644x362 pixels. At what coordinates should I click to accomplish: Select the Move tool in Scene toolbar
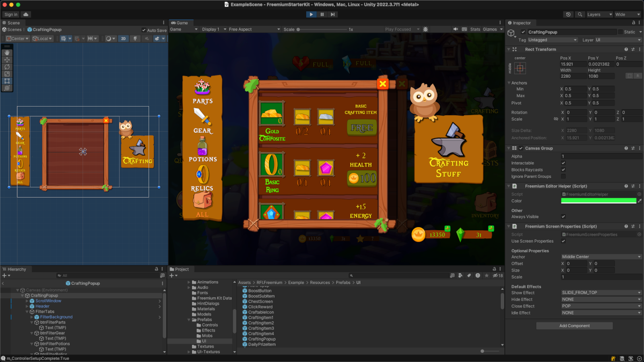click(x=7, y=60)
